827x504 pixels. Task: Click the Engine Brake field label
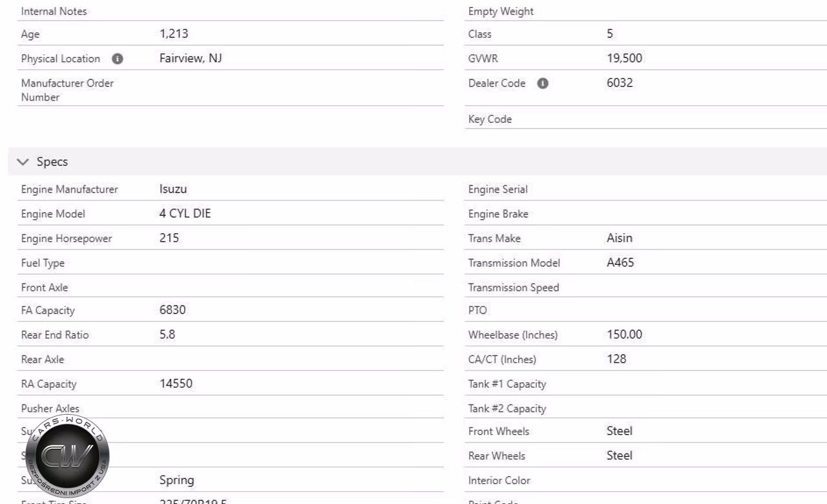(x=498, y=215)
